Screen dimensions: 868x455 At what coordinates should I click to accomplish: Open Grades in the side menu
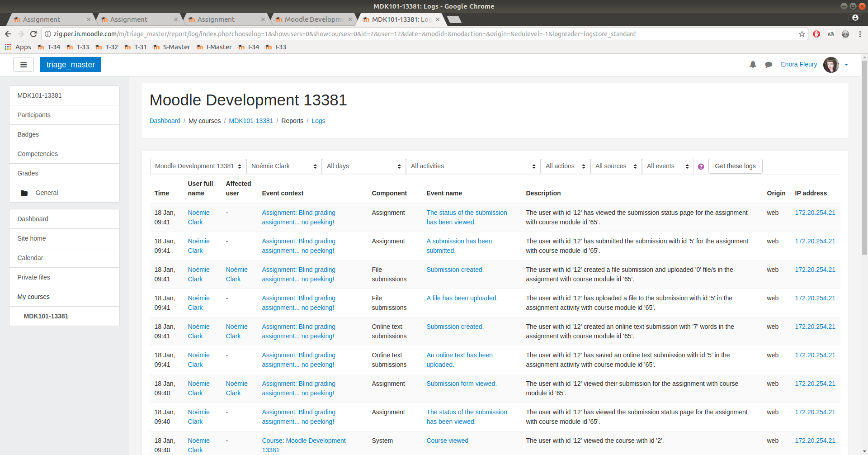64,173
